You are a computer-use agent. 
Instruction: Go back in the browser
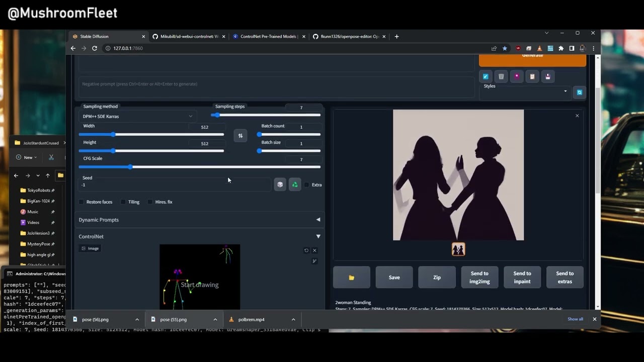pyautogui.click(x=73, y=48)
